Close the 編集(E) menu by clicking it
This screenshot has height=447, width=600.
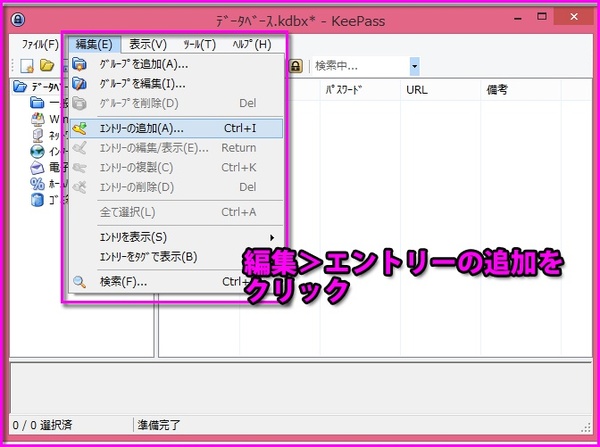[94, 44]
